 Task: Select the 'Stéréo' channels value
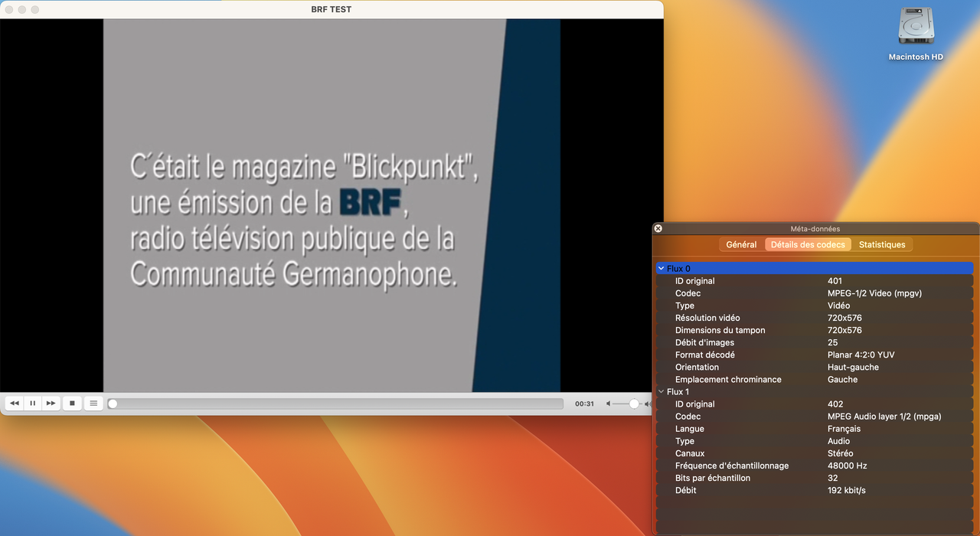point(840,453)
